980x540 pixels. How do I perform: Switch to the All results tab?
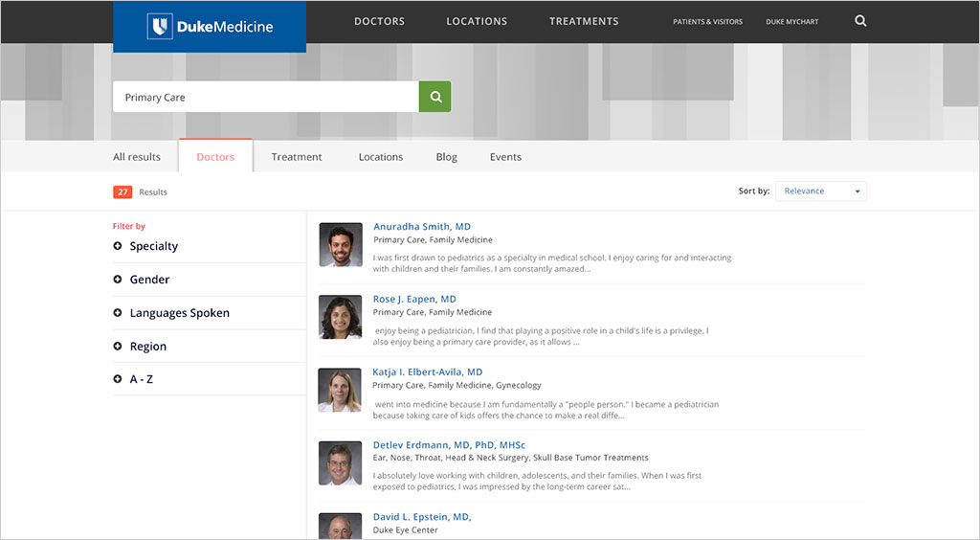(x=137, y=157)
